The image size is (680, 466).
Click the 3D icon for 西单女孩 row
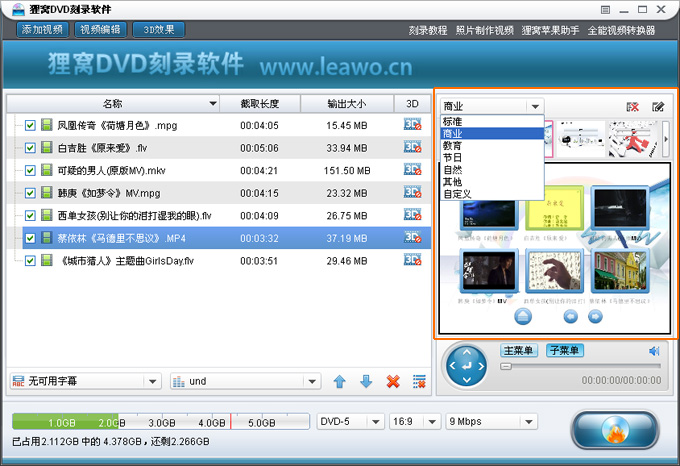(412, 215)
